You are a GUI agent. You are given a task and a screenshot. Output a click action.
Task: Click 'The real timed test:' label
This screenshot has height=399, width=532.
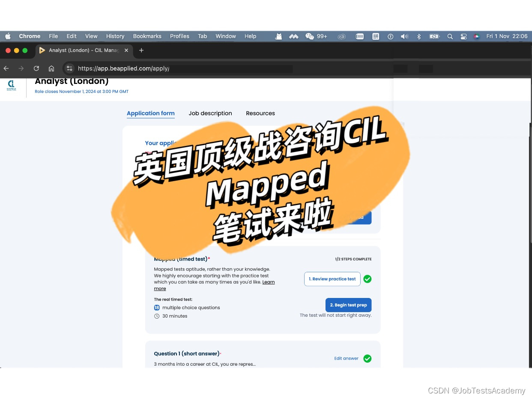pos(173,299)
